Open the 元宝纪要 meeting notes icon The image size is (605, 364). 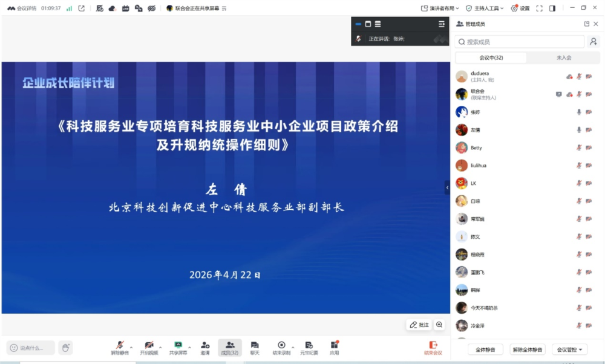pos(309,345)
